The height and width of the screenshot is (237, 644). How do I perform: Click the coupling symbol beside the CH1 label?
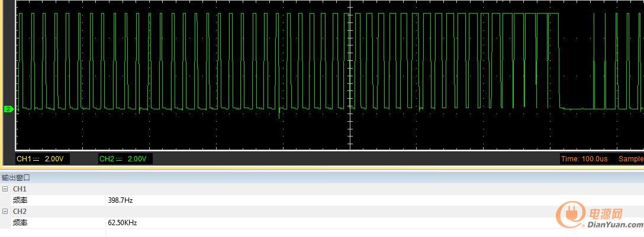(36, 159)
